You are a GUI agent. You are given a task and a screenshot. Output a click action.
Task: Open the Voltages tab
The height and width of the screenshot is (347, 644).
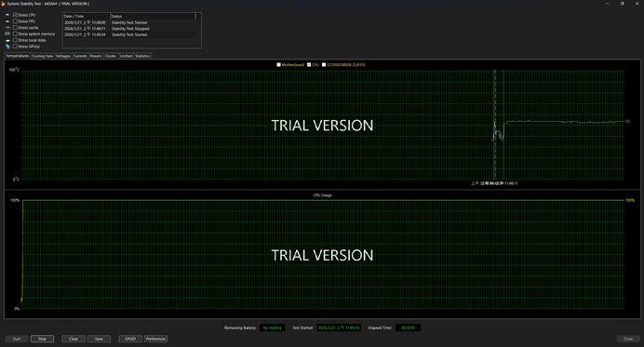tap(63, 56)
